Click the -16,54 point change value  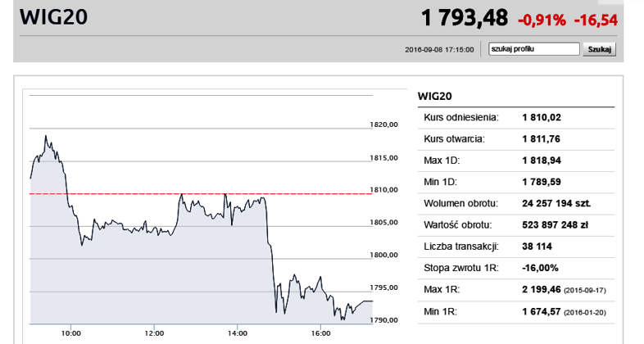pos(596,20)
